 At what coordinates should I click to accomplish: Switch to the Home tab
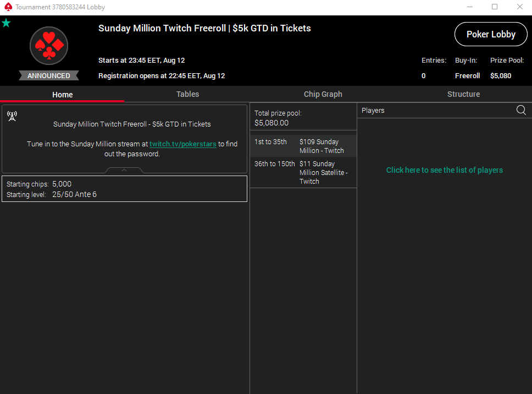(x=63, y=95)
